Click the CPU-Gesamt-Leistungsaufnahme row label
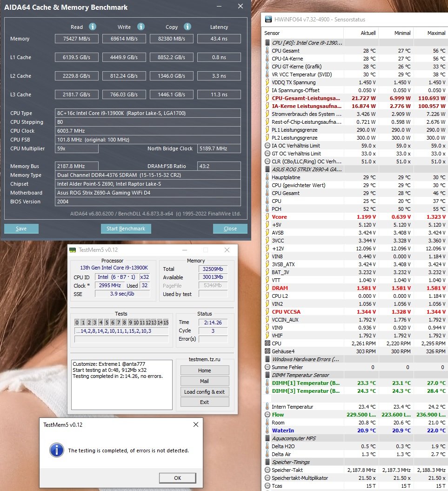Screen dimensions: 448x491 pos(306,98)
